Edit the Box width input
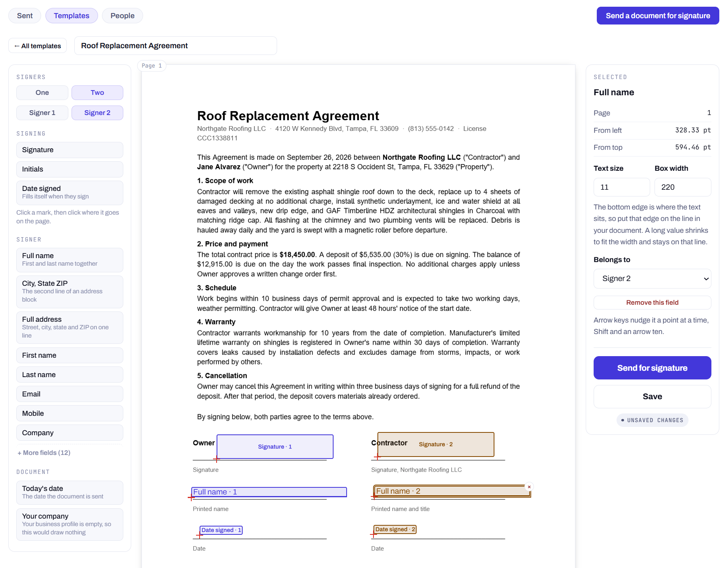Screen dimensions: 728x568 pos(683,187)
